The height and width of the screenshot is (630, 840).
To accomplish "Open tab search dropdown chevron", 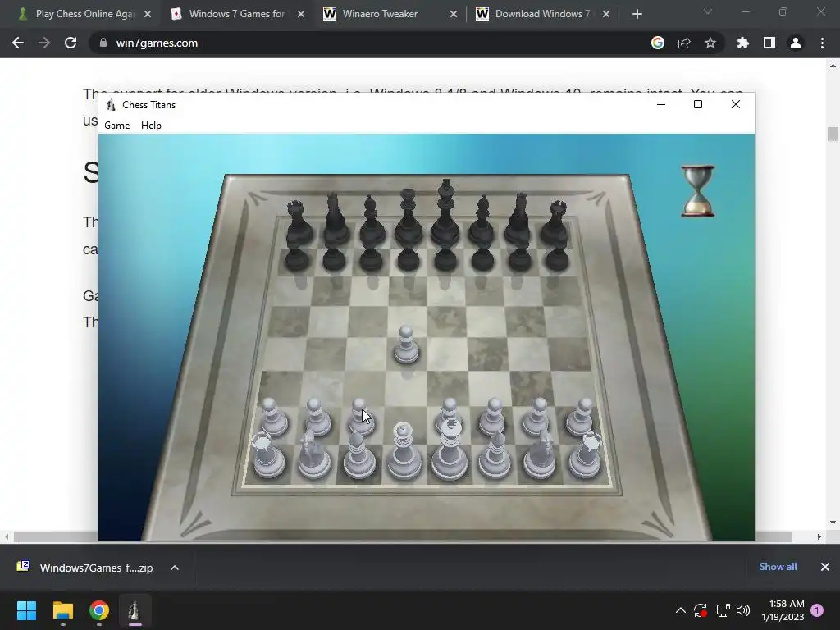I will click(x=708, y=11).
